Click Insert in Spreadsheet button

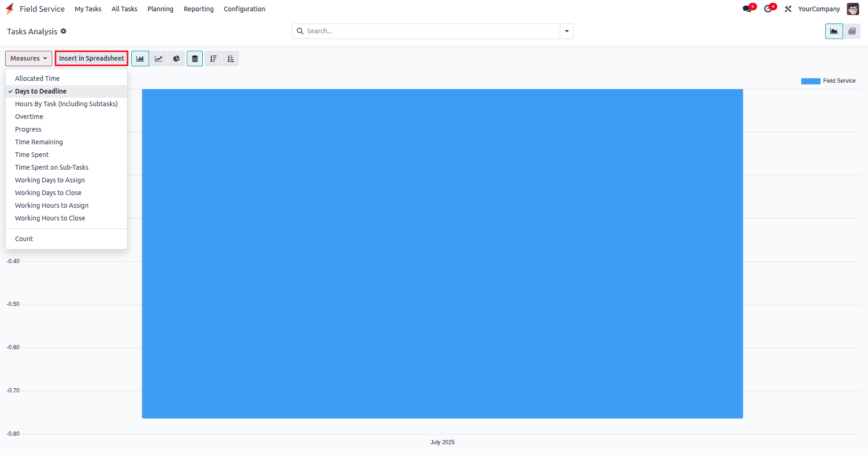[92, 58]
